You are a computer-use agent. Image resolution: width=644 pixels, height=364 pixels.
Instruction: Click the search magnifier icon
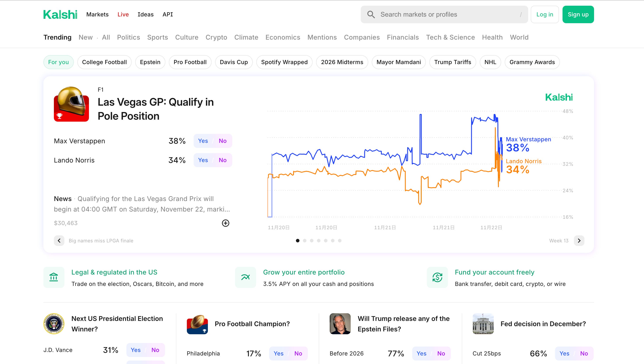click(x=371, y=14)
